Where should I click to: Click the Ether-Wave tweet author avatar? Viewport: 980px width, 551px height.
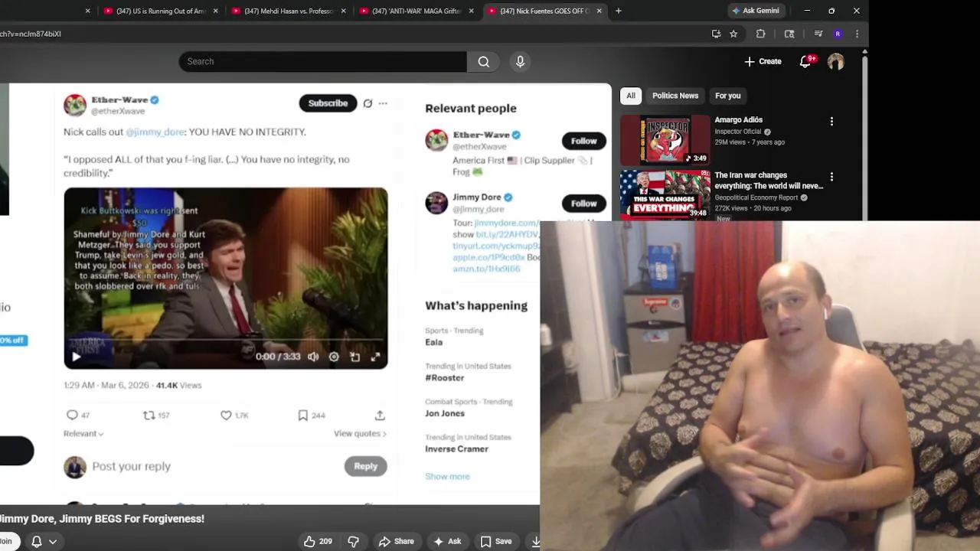point(75,105)
